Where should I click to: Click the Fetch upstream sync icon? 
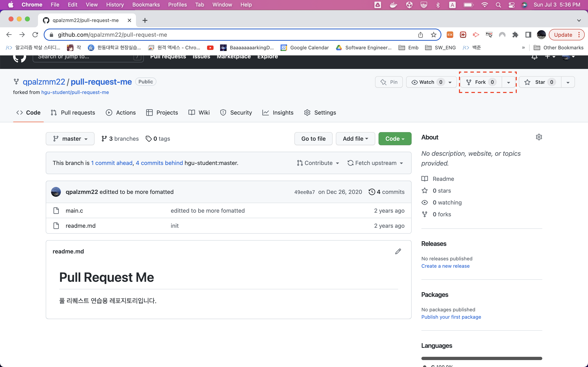(x=351, y=163)
